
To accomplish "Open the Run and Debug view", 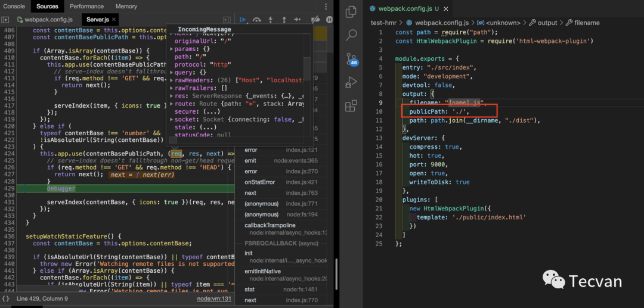I will (351, 82).
